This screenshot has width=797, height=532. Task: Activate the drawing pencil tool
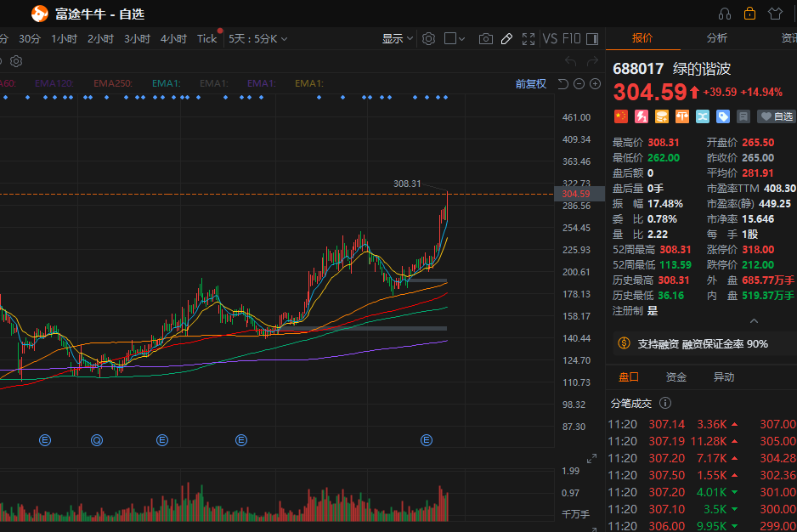506,38
